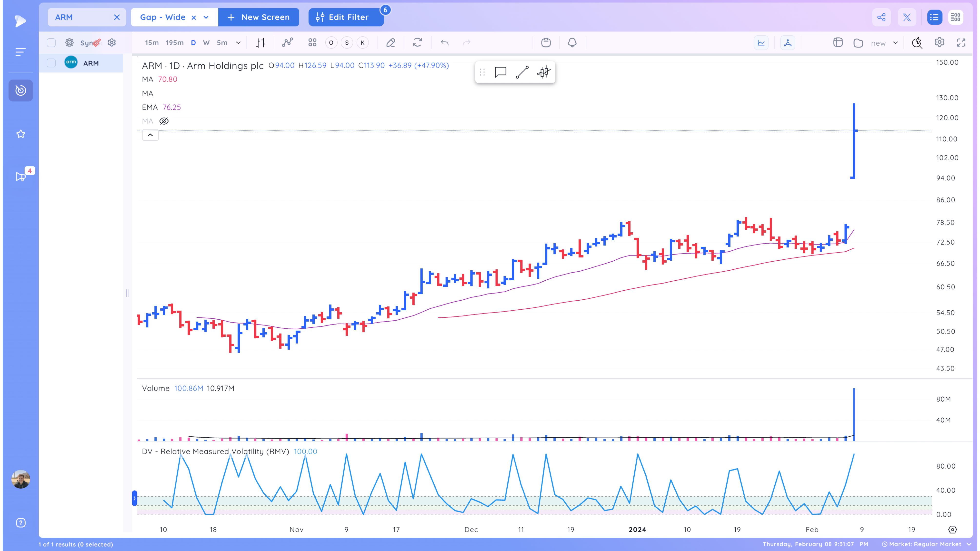
Task: Open the second gear icon next to Sync
Action: [x=111, y=43]
